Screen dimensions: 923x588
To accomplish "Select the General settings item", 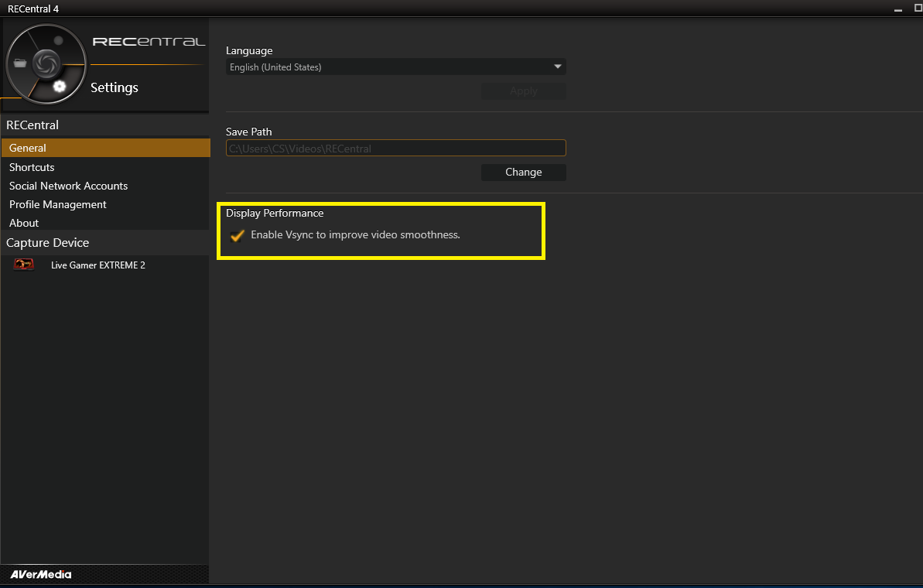I will tap(105, 148).
